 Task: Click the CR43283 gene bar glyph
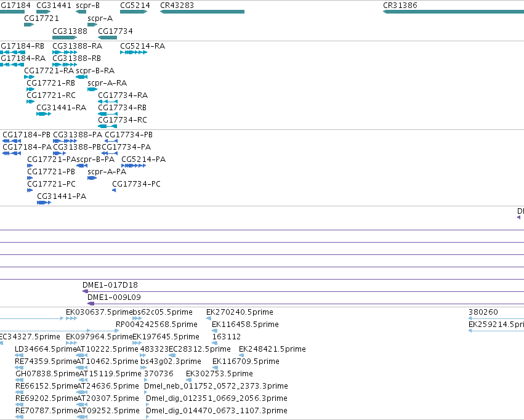point(202,12)
